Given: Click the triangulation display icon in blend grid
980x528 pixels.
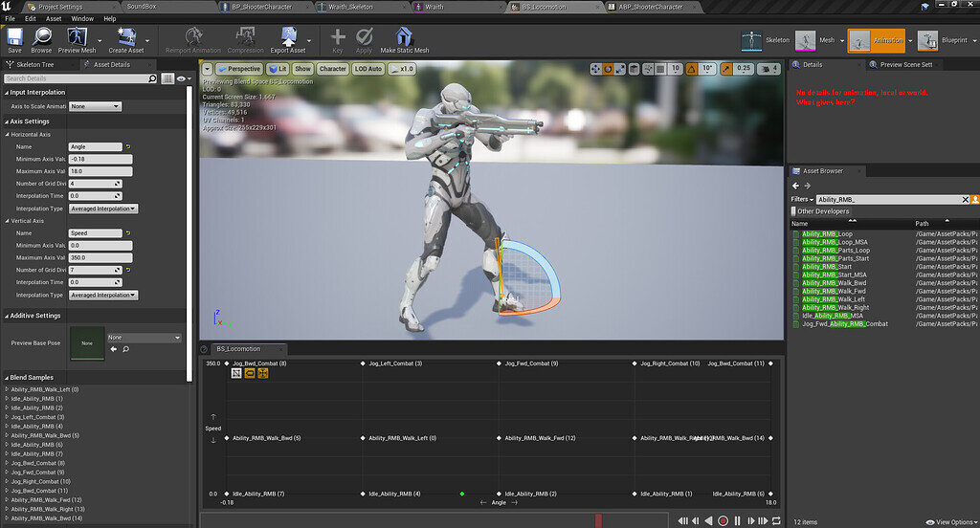Looking at the screenshot, I should (x=236, y=373).
